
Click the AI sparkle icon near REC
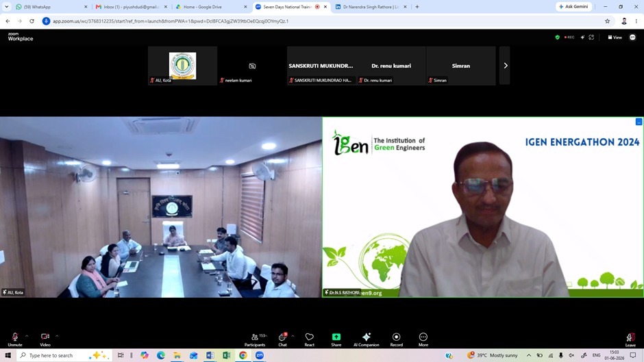pos(582,38)
